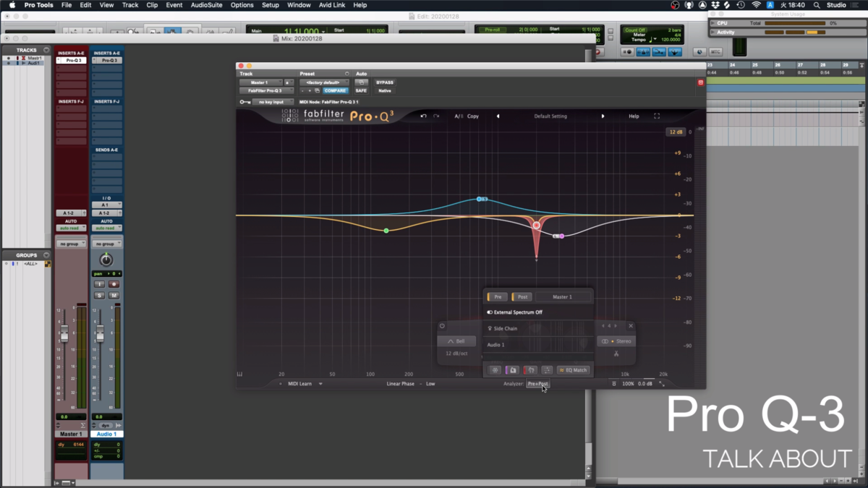Toggle External Spectrum switch
The image size is (868, 488).
490,312
